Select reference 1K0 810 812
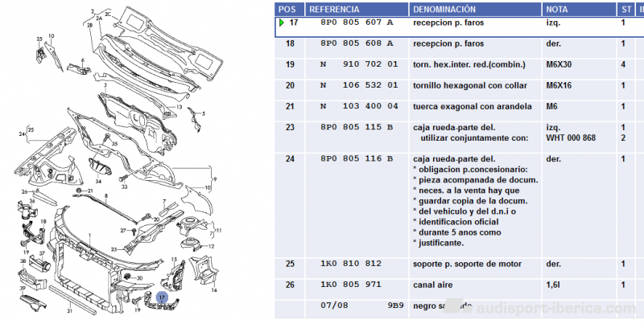 click(x=351, y=264)
